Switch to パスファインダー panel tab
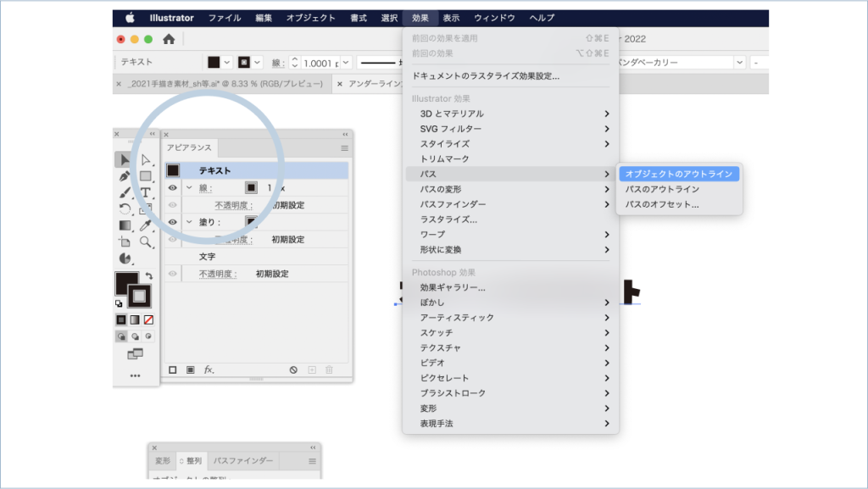 click(x=243, y=461)
